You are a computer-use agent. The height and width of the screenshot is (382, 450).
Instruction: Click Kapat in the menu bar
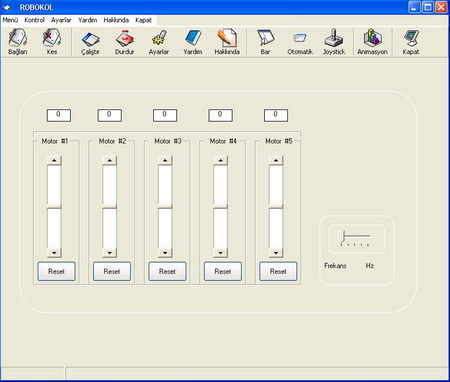[x=143, y=20]
